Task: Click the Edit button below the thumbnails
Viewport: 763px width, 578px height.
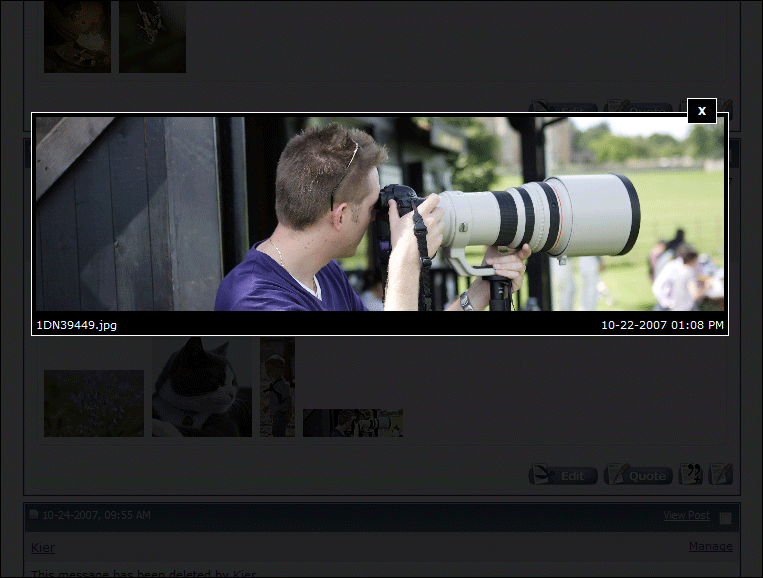Action: (x=563, y=475)
